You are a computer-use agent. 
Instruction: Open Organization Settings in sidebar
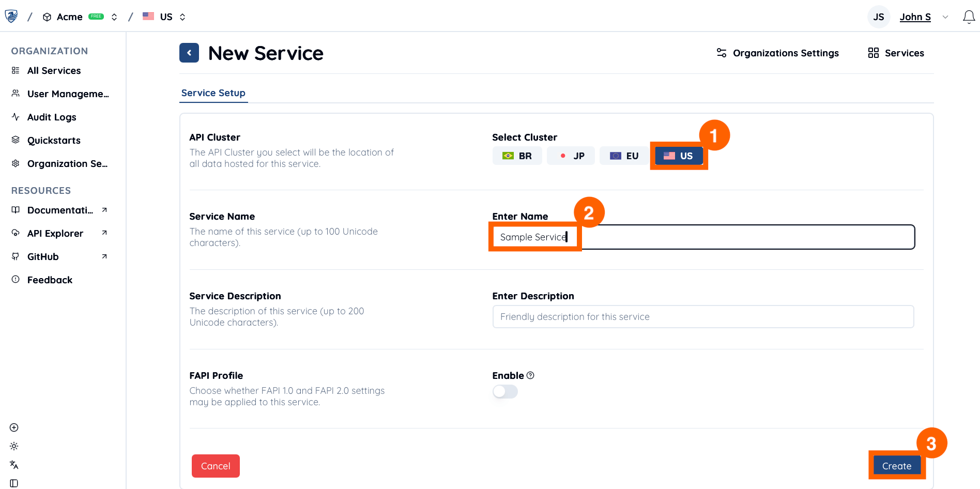click(x=67, y=163)
